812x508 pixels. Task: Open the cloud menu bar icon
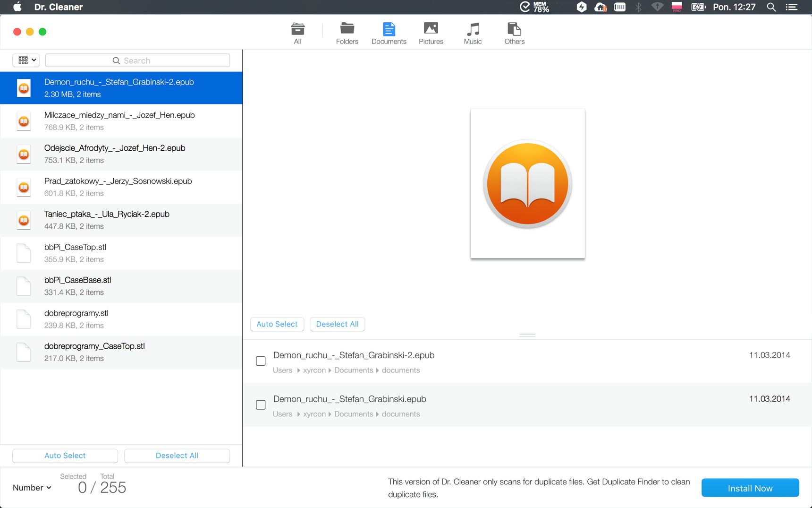pos(601,7)
